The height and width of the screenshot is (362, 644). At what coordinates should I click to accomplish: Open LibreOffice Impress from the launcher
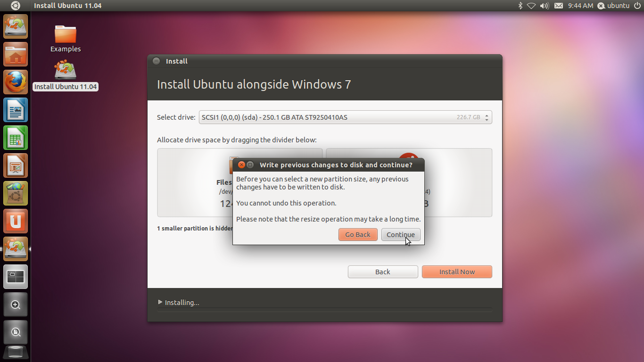(x=16, y=165)
